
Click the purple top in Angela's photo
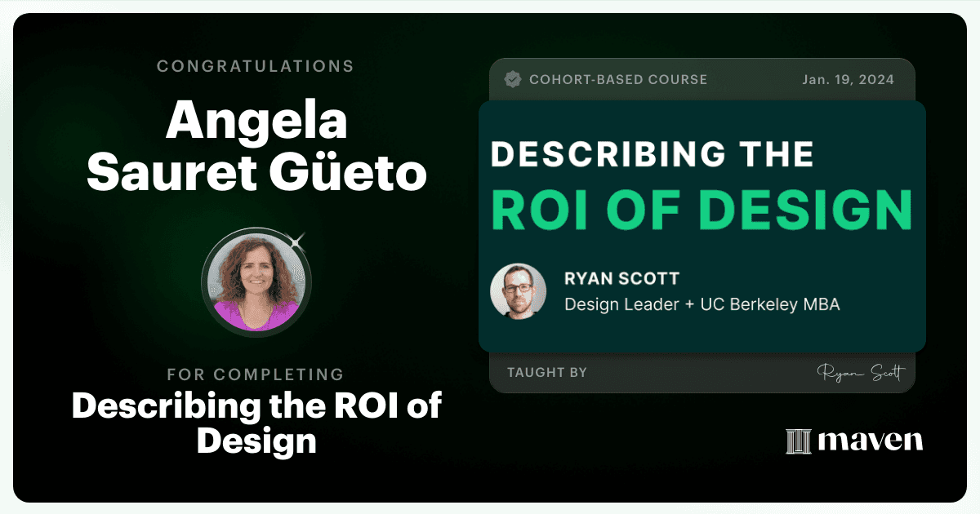coord(256,316)
